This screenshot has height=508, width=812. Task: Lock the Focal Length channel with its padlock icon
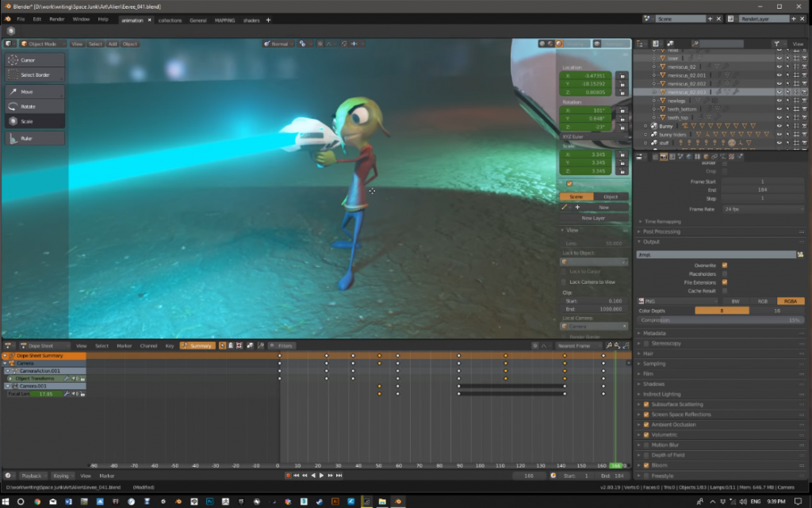coord(82,394)
